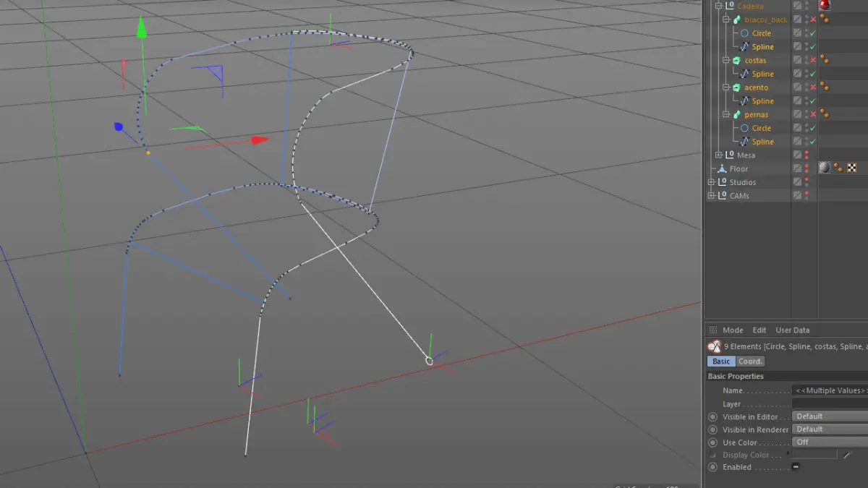Image resolution: width=868 pixels, height=488 pixels.
Task: Open the Edit menu in Attribute Manager
Action: click(759, 330)
